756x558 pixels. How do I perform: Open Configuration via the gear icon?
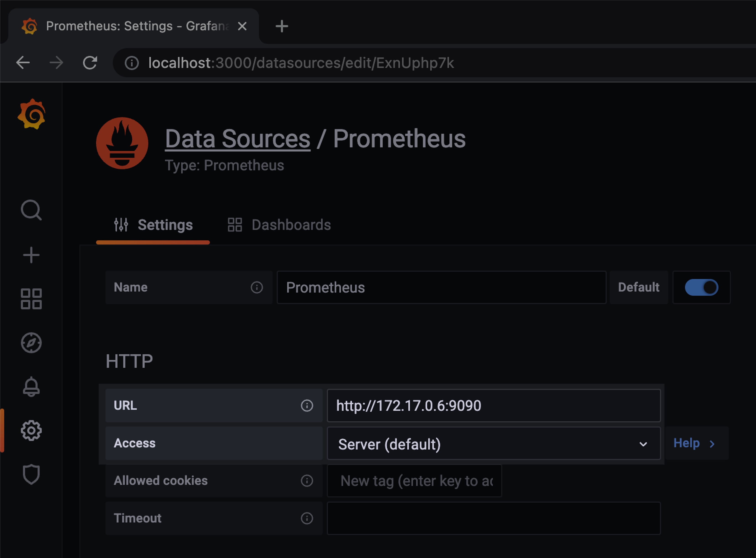31,431
